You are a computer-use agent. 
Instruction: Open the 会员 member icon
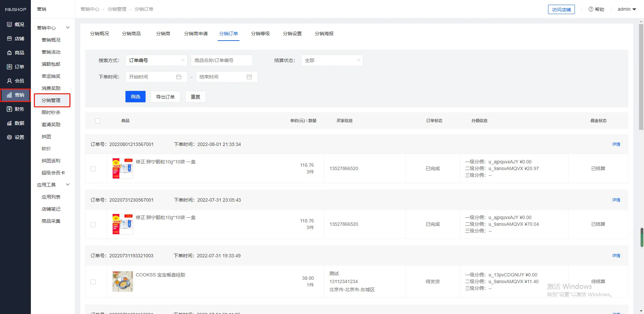pos(9,81)
